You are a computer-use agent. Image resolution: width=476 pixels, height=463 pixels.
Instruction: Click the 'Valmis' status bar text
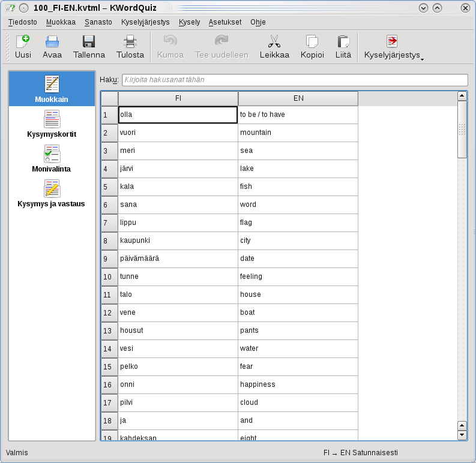pyautogui.click(x=17, y=453)
